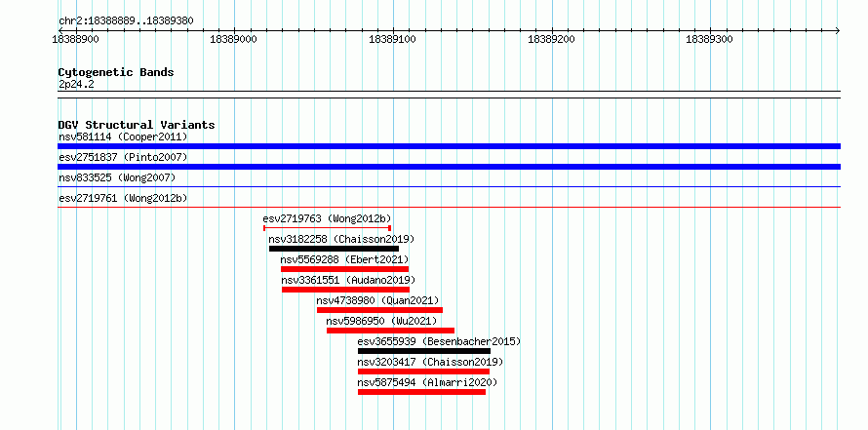Click ruler position 18389000
868x430 pixels.
coord(234,39)
